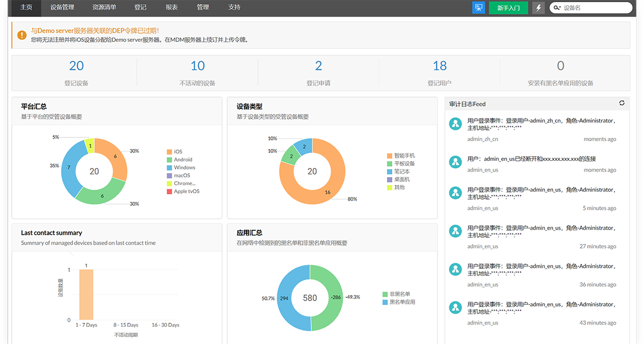
Task: Open the lightning bolt quick actions icon
Action: (x=538, y=8)
